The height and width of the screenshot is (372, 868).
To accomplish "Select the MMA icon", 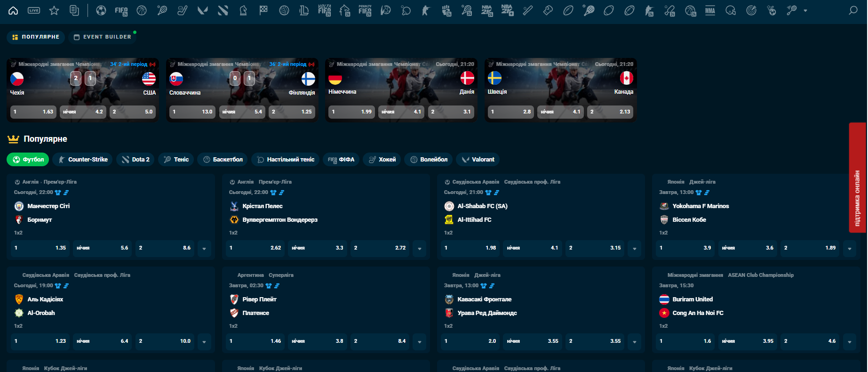I will [x=710, y=10].
